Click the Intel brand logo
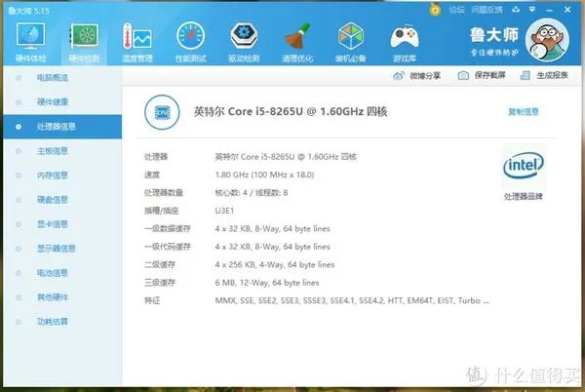Screen dimensions: 585x392 point(524,165)
